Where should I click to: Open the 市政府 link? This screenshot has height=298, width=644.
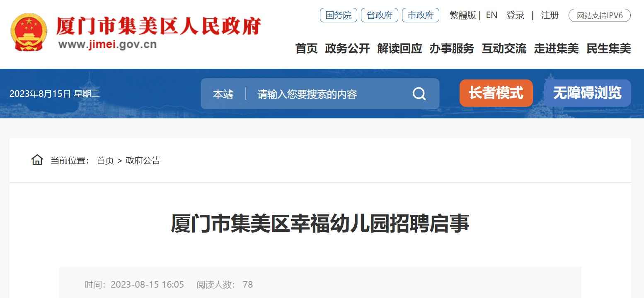[421, 15]
